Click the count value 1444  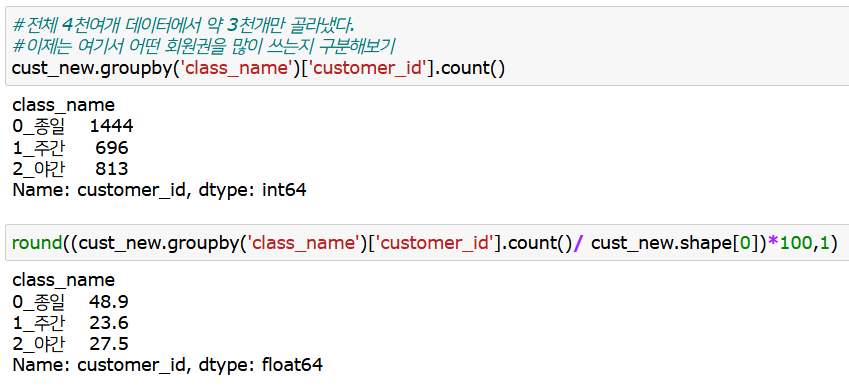point(112,126)
